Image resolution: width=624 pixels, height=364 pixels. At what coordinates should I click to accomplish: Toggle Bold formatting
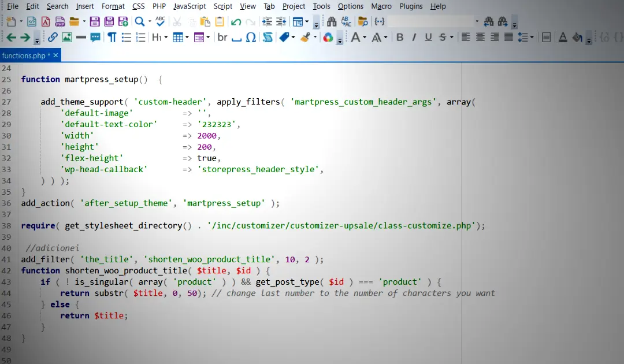[400, 38]
